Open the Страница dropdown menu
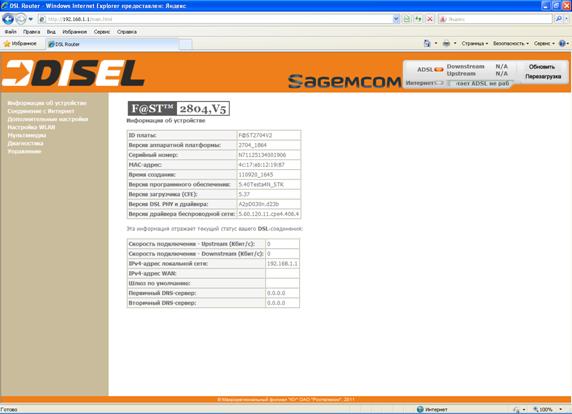Screen dimensions: 572x414 coord(475,43)
